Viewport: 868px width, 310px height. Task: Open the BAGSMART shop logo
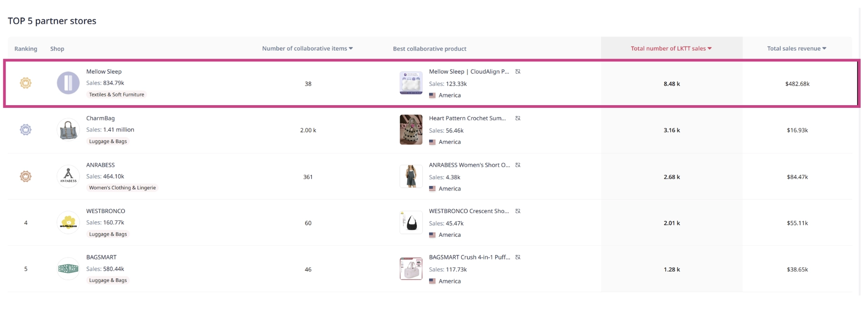click(68, 269)
